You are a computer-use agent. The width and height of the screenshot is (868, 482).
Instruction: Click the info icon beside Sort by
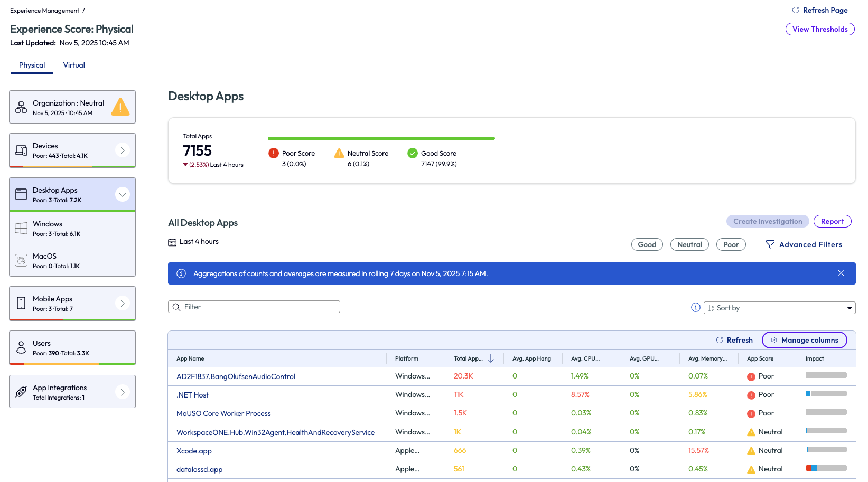(x=696, y=308)
